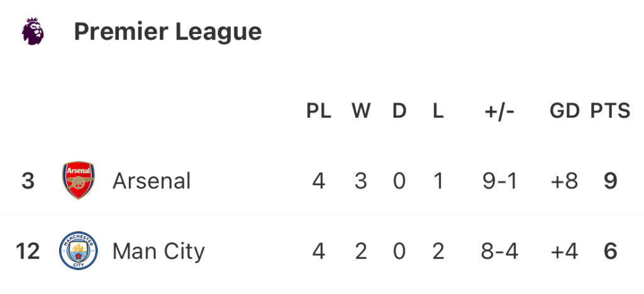Screen dimensions: 644x294
Task: Click the L losses column header
Action: 438,111
